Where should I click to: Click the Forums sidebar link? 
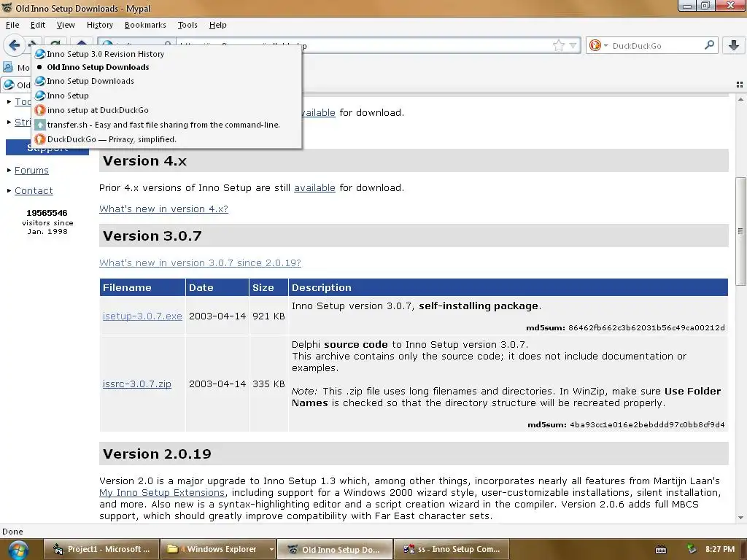(x=31, y=170)
